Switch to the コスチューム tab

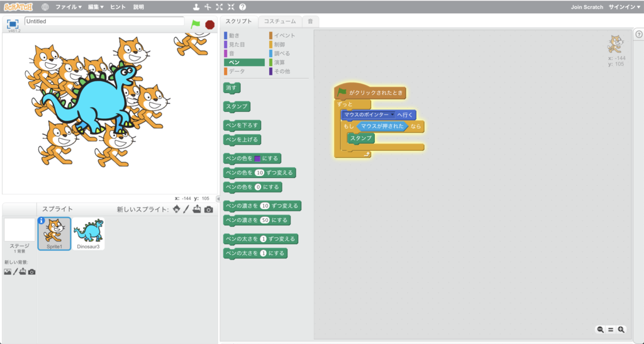(x=280, y=21)
